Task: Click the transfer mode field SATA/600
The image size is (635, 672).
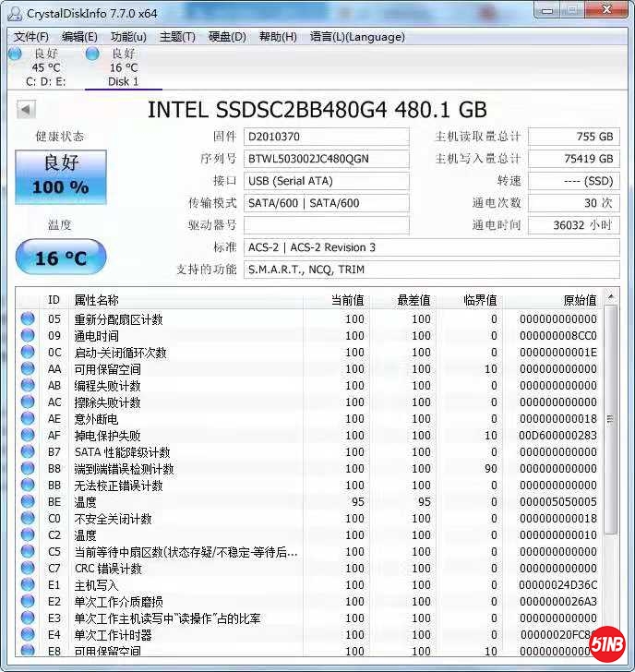Action: (x=326, y=203)
